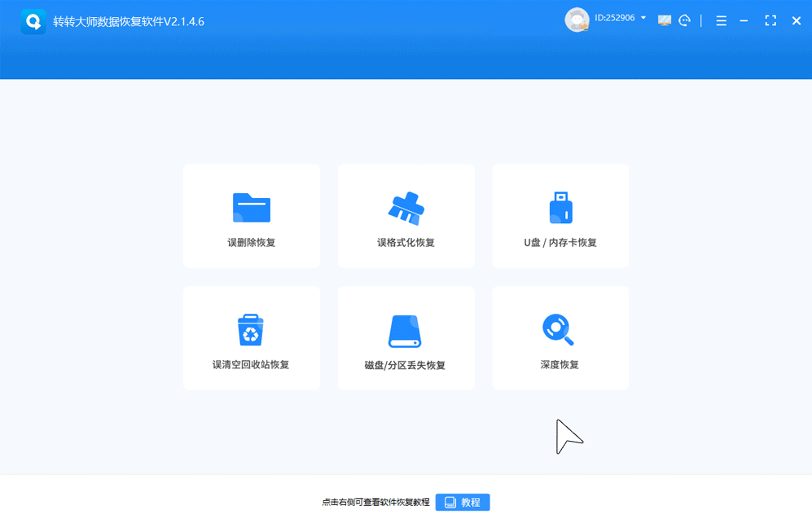Open the user avatar profile

click(x=577, y=20)
